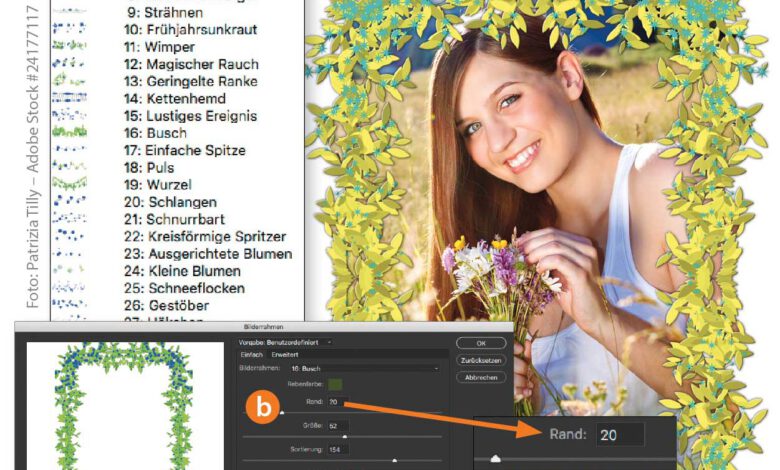Click the Wimper frame preview thumbnail
Viewport: 780px width, 470px height.
click(x=70, y=46)
